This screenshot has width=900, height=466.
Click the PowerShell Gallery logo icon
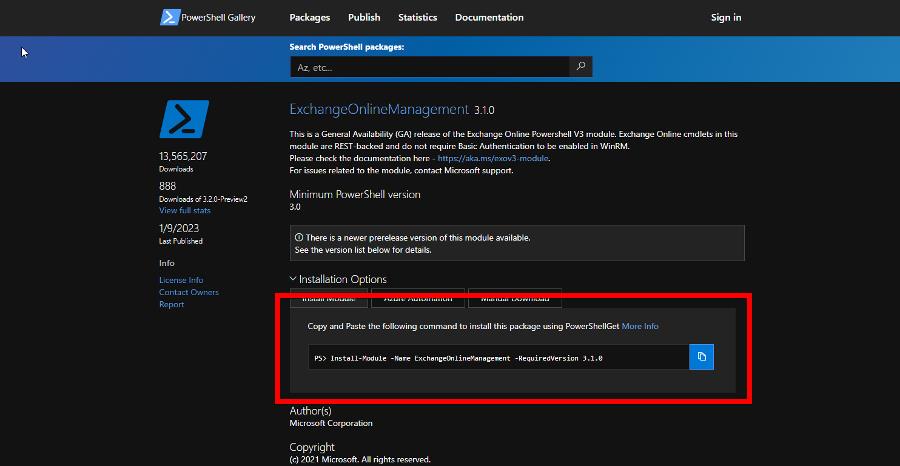pyautogui.click(x=169, y=17)
